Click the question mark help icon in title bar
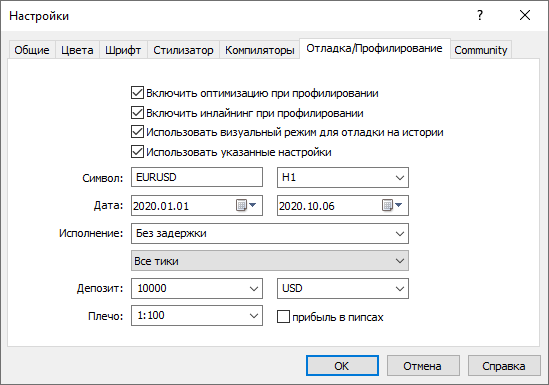Viewport: 549px width, 385px height. pyautogui.click(x=480, y=15)
